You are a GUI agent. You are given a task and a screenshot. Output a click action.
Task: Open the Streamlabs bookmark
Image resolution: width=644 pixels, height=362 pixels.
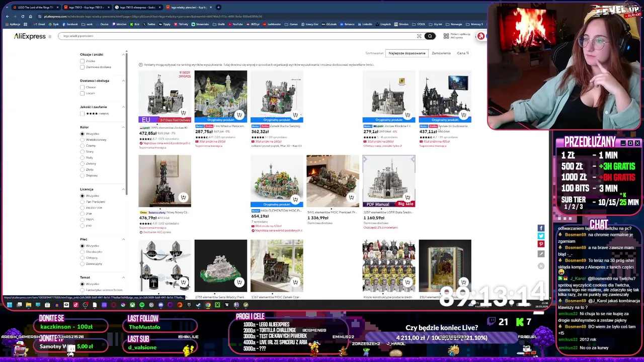(x=200, y=24)
